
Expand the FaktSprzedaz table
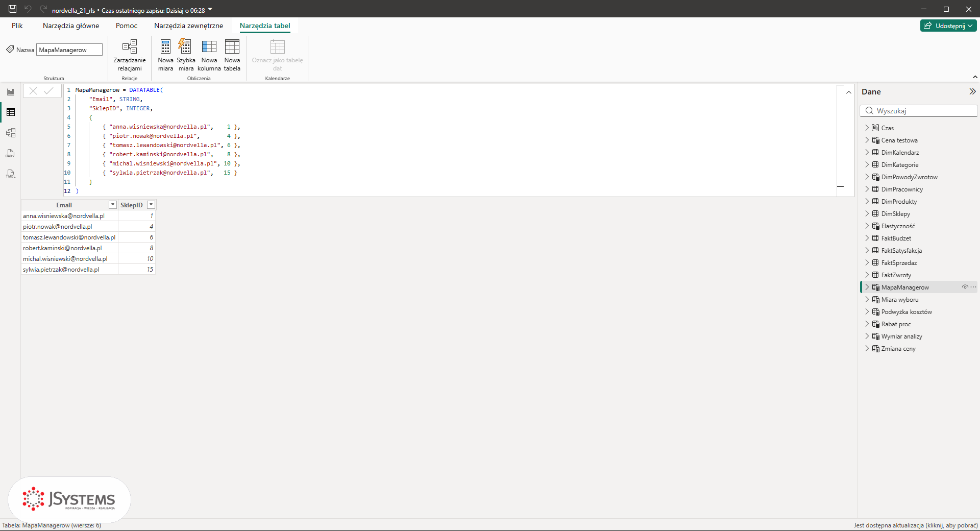867,262
